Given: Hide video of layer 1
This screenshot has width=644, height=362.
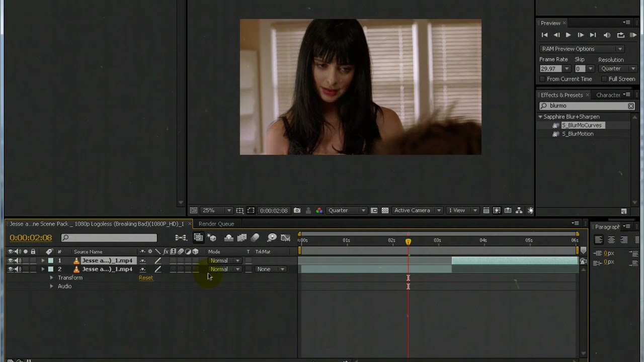Looking at the screenshot, I should pyautogui.click(x=11, y=260).
